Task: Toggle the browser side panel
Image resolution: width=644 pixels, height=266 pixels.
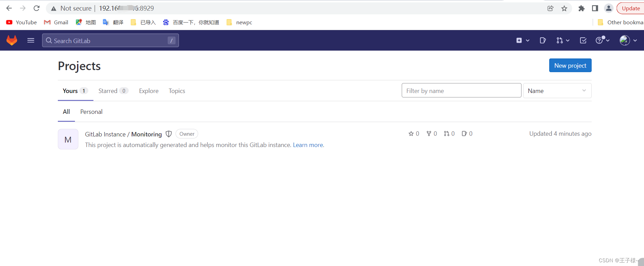Action: pos(595,8)
